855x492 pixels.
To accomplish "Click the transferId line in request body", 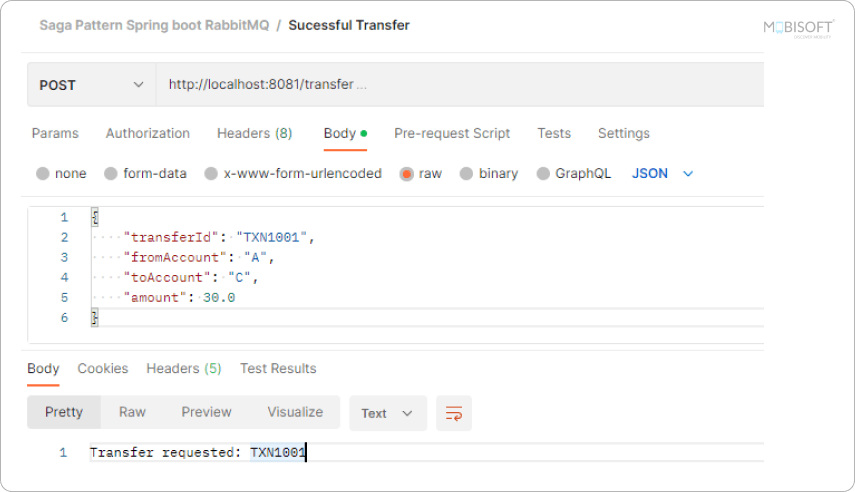I will (x=219, y=237).
